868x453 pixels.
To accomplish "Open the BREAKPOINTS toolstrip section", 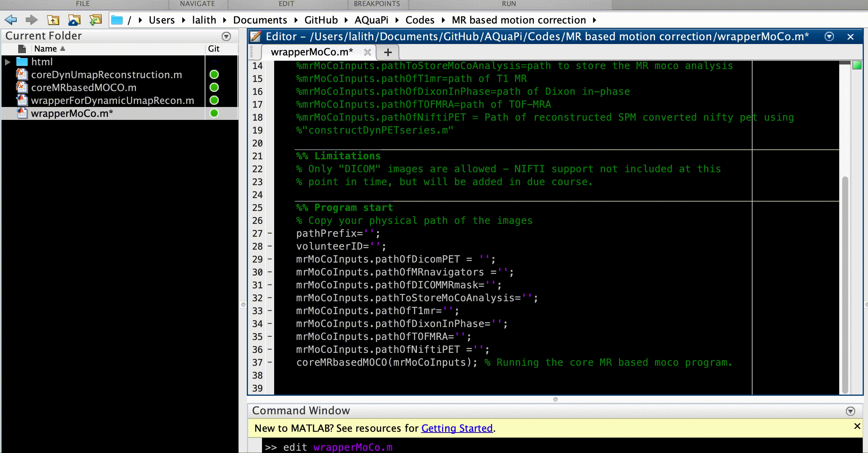I will (377, 4).
